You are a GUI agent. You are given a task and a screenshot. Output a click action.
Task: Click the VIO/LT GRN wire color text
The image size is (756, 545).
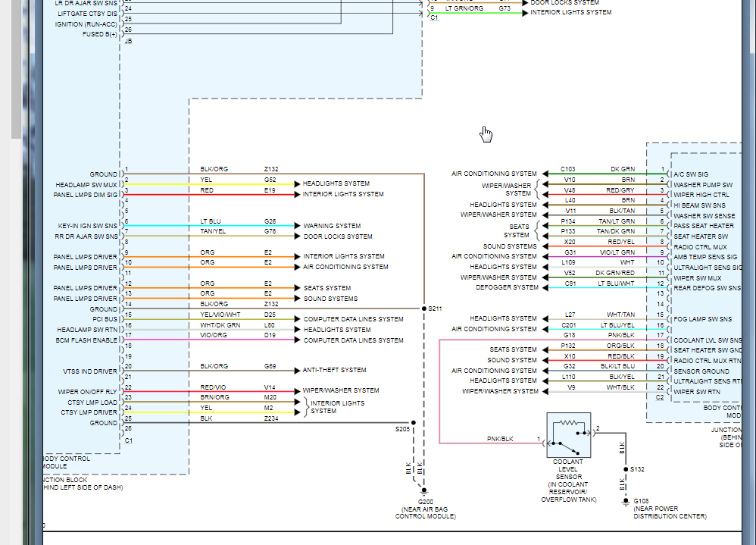(x=617, y=252)
